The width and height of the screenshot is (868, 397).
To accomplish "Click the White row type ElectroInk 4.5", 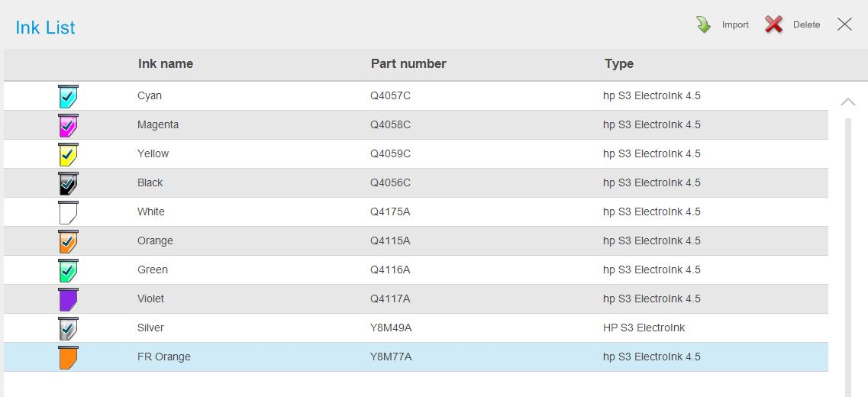I will (x=651, y=211).
